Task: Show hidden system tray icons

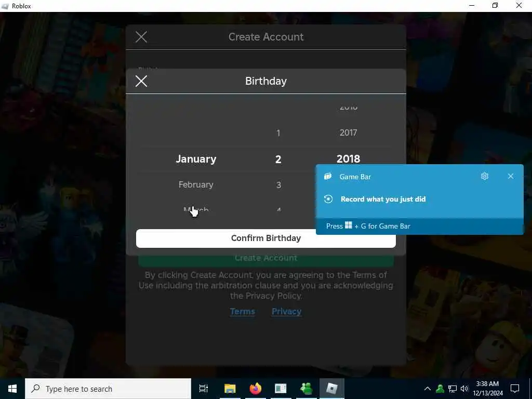Action: point(428,389)
